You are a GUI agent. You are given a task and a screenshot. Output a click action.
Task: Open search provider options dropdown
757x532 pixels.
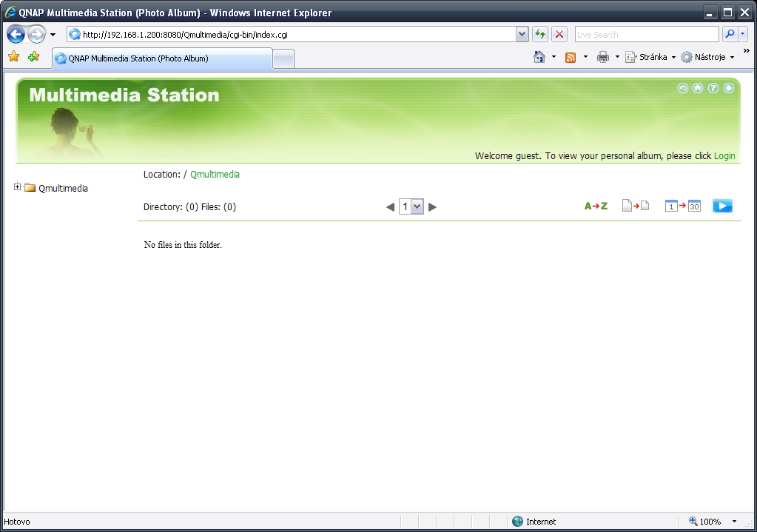coord(742,34)
